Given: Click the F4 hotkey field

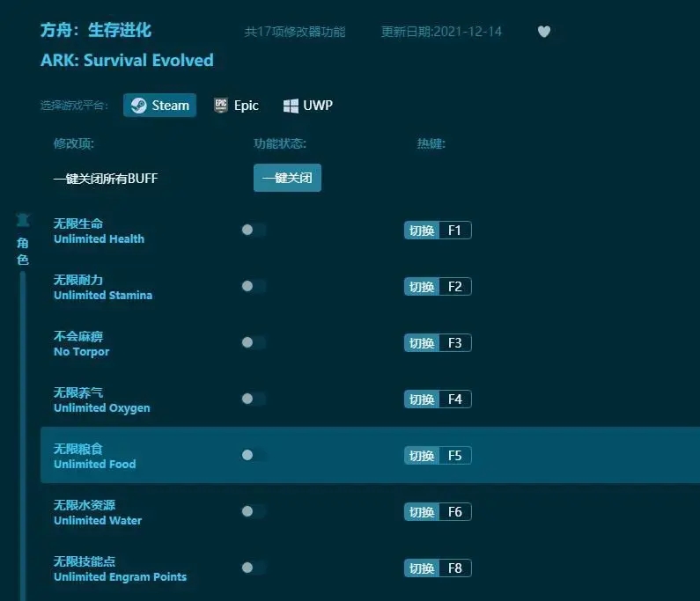Looking at the screenshot, I should coord(455,399).
